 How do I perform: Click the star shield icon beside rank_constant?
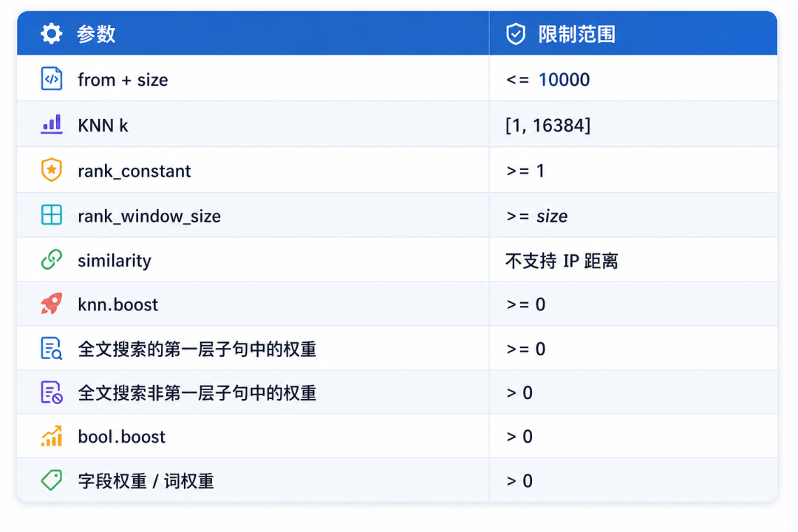point(52,170)
